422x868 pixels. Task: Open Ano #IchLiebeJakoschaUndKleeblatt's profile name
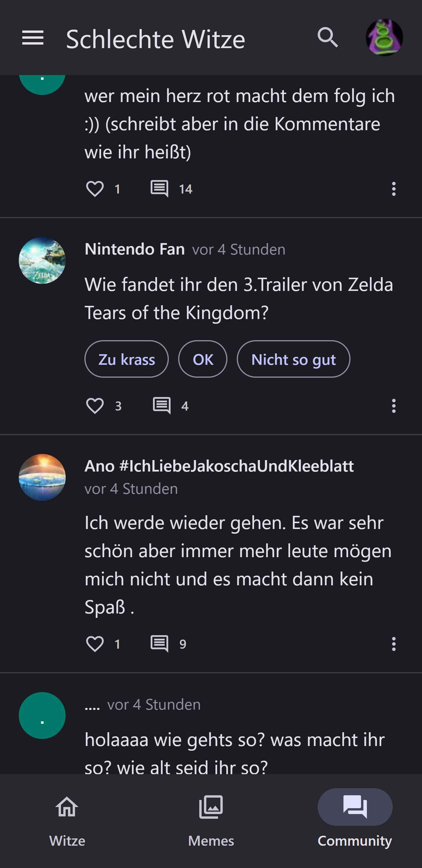click(x=219, y=466)
